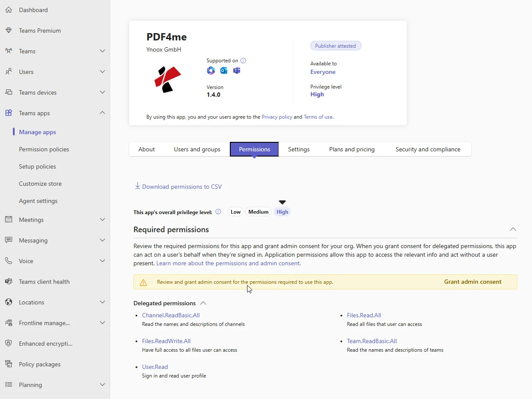This screenshot has width=532, height=399.
Task: Open Learn more about permissions and admin consent
Action: (229, 263)
